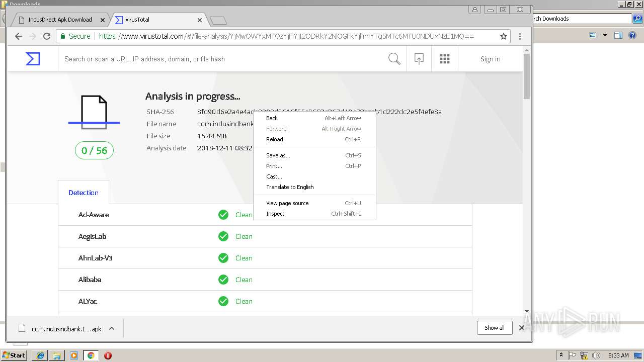Click the Clean result for Alibaba

244,280
